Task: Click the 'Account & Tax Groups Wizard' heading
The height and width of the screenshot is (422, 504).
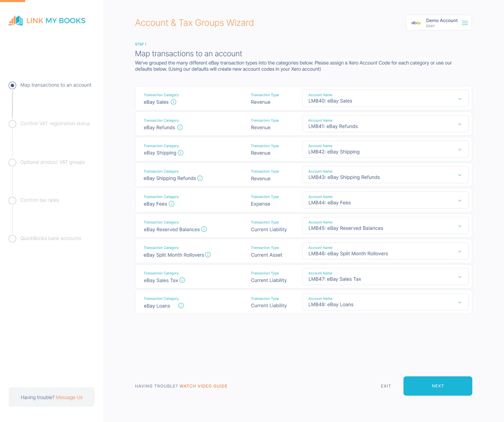Action: (194, 23)
